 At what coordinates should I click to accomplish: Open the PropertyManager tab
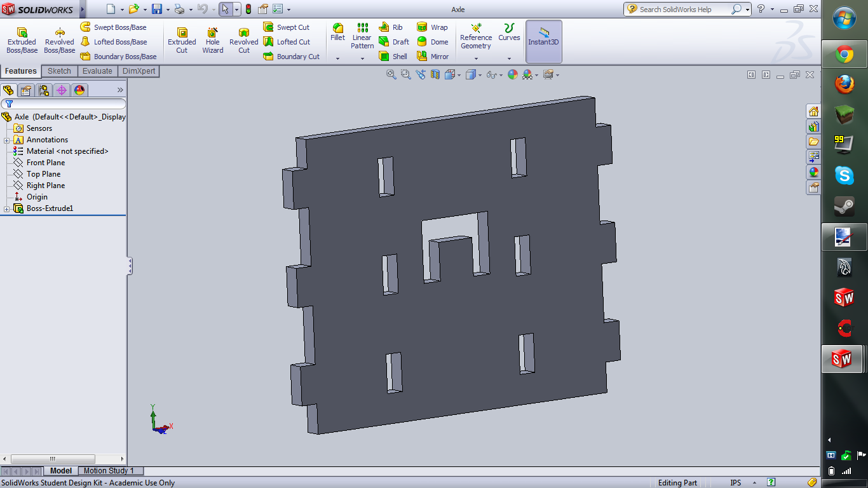pos(26,90)
